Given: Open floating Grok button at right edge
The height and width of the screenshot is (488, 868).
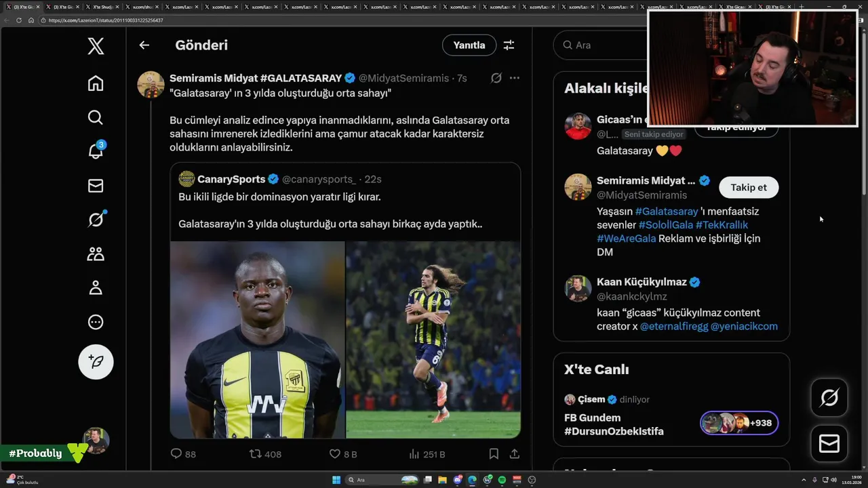Looking at the screenshot, I should [x=829, y=398].
